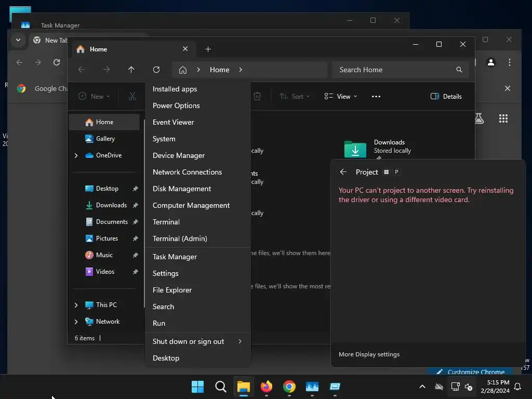
Task: Reload the page in Chrome window
Action: (57, 62)
